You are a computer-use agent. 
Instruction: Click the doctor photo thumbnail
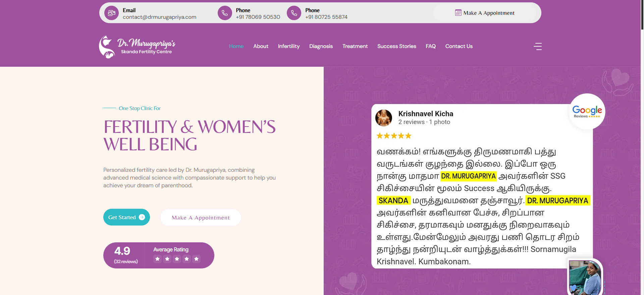[585, 277]
